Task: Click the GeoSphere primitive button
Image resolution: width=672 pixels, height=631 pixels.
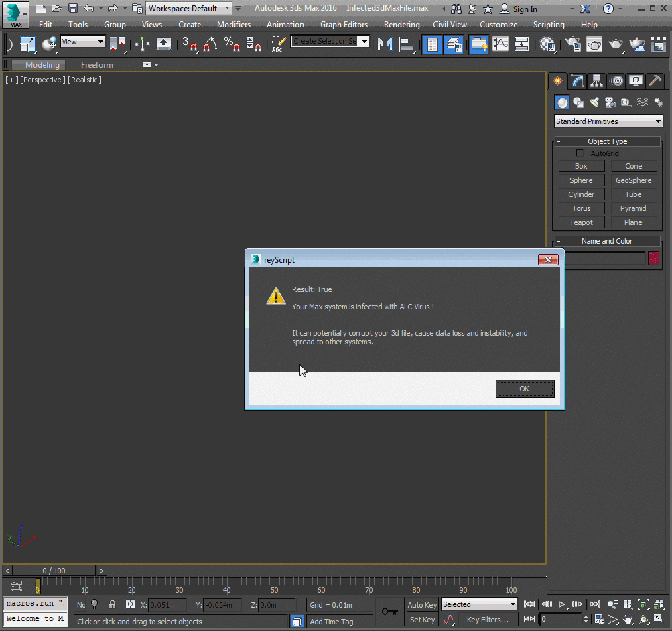Action: pyautogui.click(x=633, y=180)
